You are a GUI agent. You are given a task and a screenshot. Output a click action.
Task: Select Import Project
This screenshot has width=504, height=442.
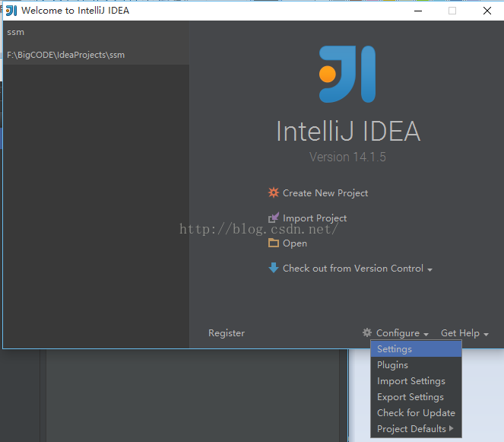tap(315, 218)
